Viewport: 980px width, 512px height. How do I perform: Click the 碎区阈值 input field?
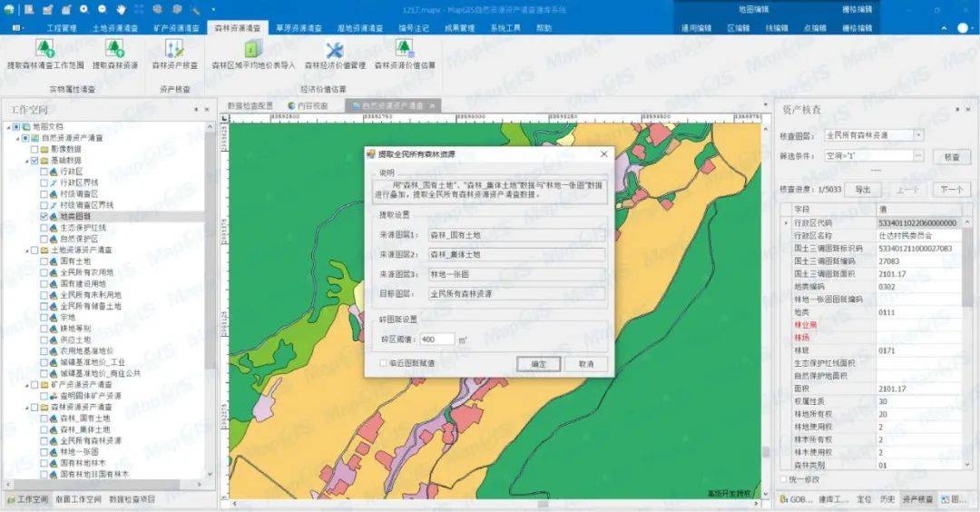click(436, 340)
